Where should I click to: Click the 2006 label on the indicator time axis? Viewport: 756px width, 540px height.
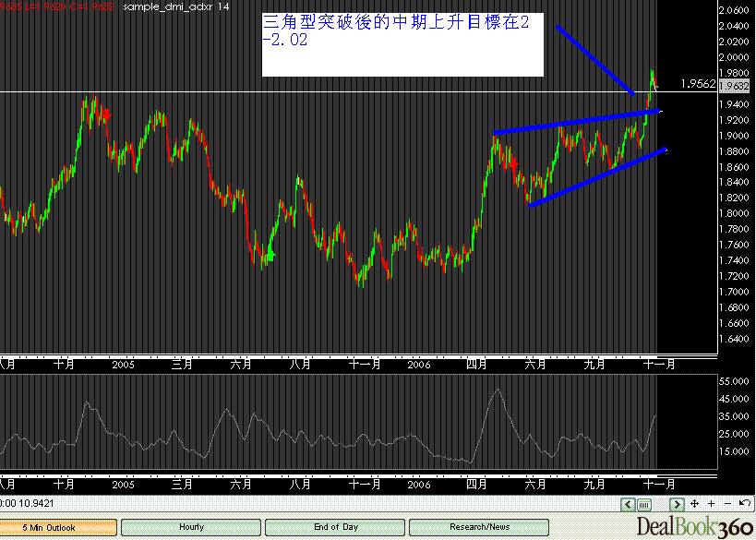[419, 484]
